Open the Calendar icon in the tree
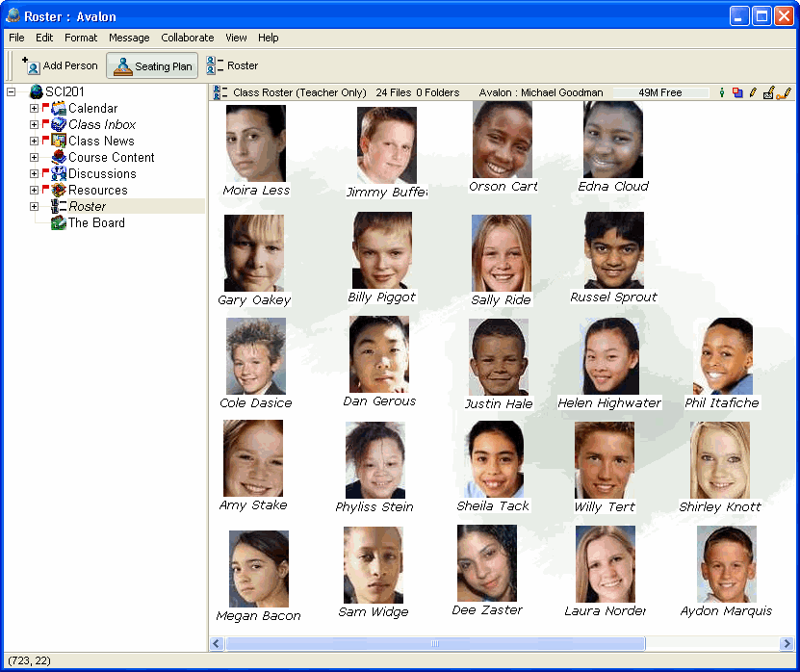Image resolution: width=800 pixels, height=672 pixels. pos(59,109)
